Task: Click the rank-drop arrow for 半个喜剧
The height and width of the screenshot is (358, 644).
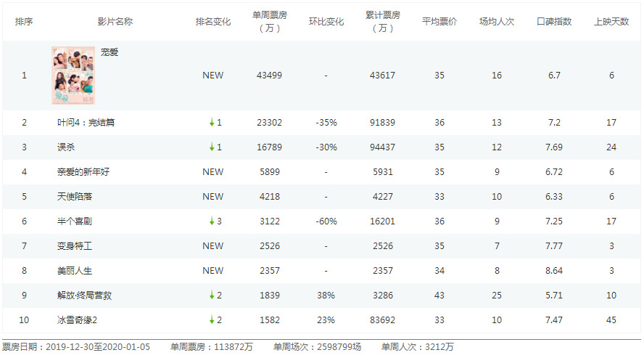Action: [212, 221]
